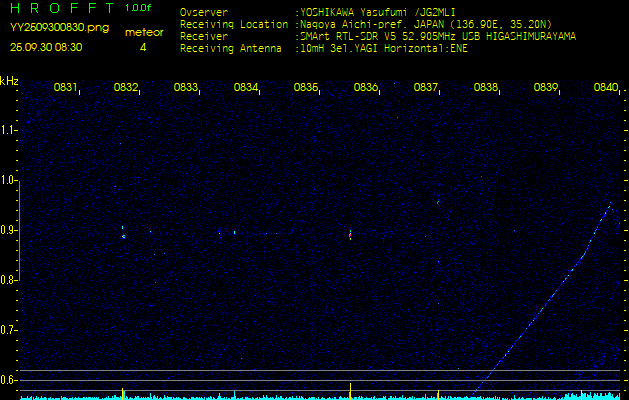Click the version number 1.00f
The image size is (629, 400).
pyautogui.click(x=138, y=8)
